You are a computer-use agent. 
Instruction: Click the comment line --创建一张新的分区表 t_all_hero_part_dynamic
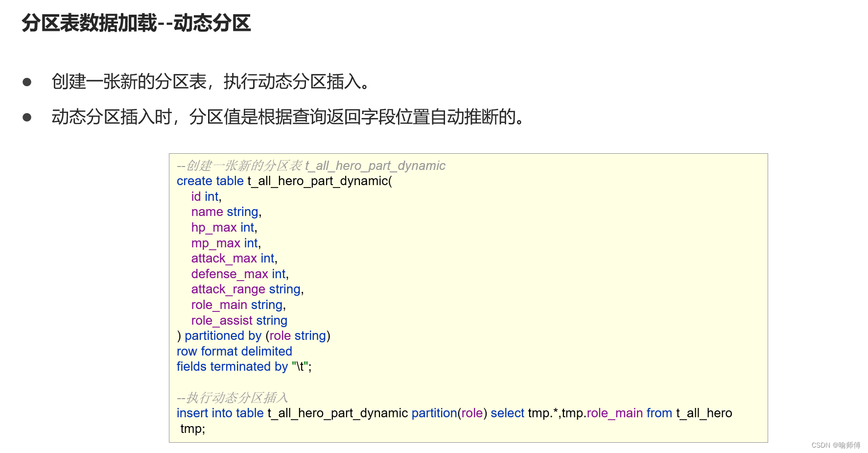pos(311,166)
